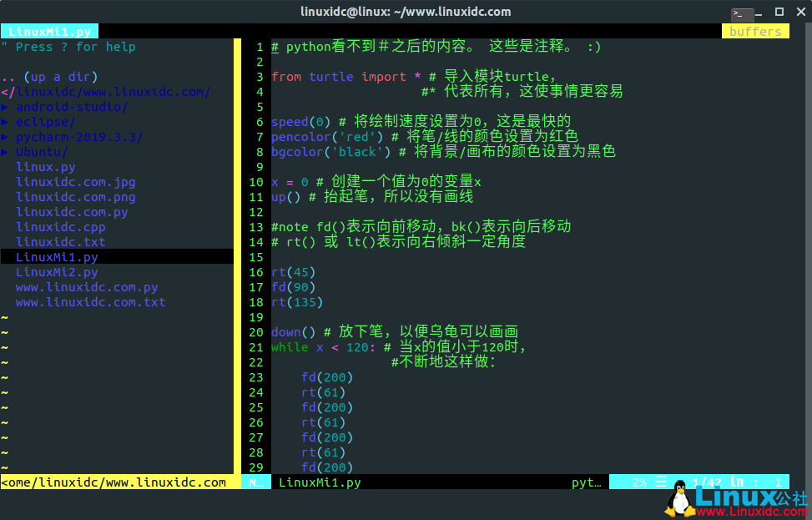The image size is (812, 520).
Task: Select www.linuxidc.com.txt file
Action: point(90,302)
